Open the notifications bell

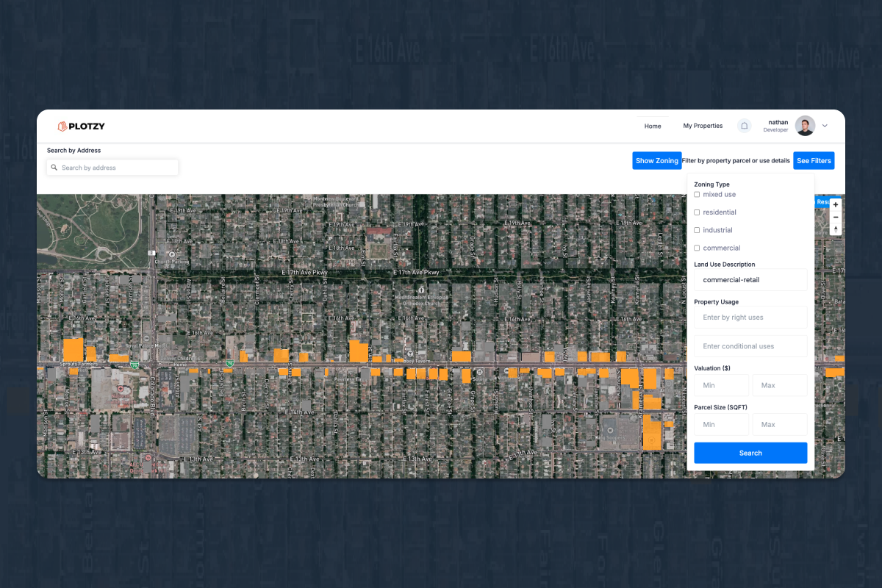[x=744, y=126]
